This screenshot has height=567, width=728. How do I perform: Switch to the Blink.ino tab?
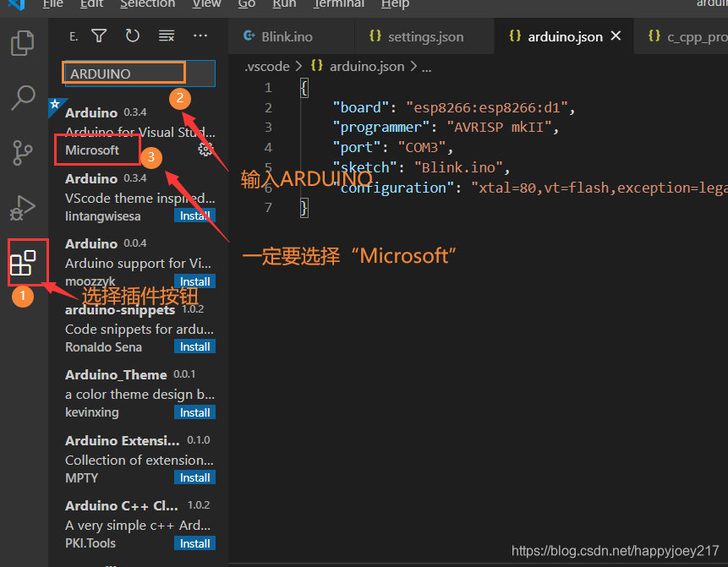coord(291,36)
